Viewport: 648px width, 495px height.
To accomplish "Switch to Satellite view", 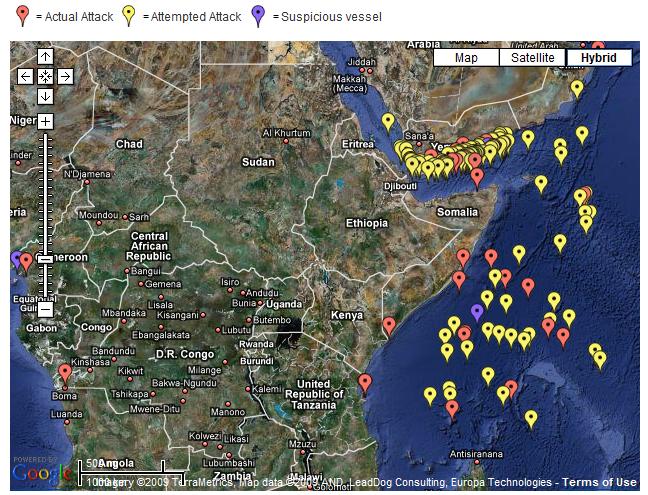I will (533, 57).
